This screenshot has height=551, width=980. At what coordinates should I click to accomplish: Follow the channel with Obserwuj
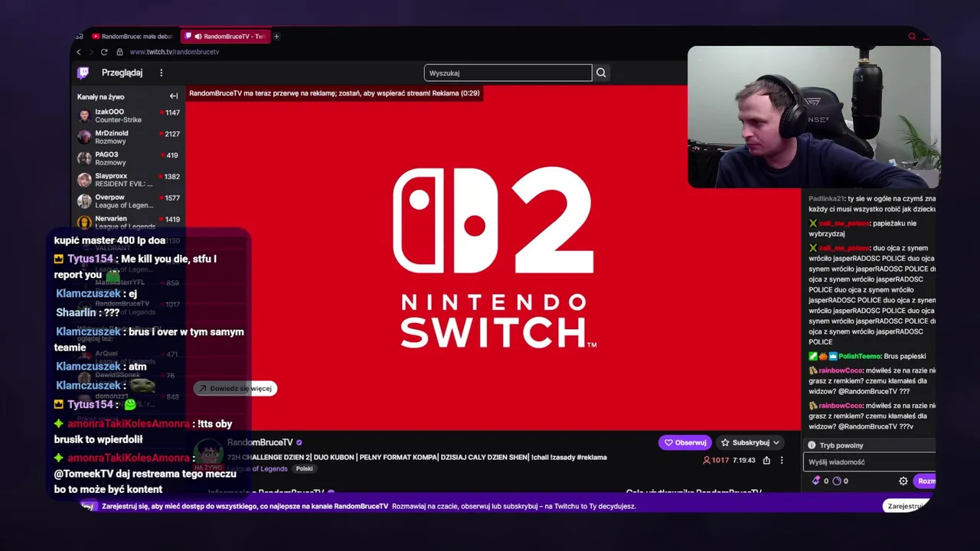click(685, 442)
